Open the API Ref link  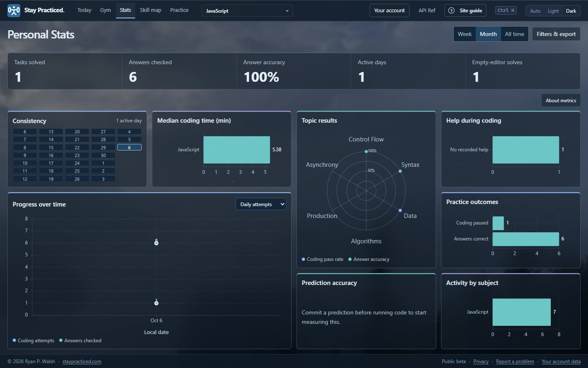click(x=427, y=11)
